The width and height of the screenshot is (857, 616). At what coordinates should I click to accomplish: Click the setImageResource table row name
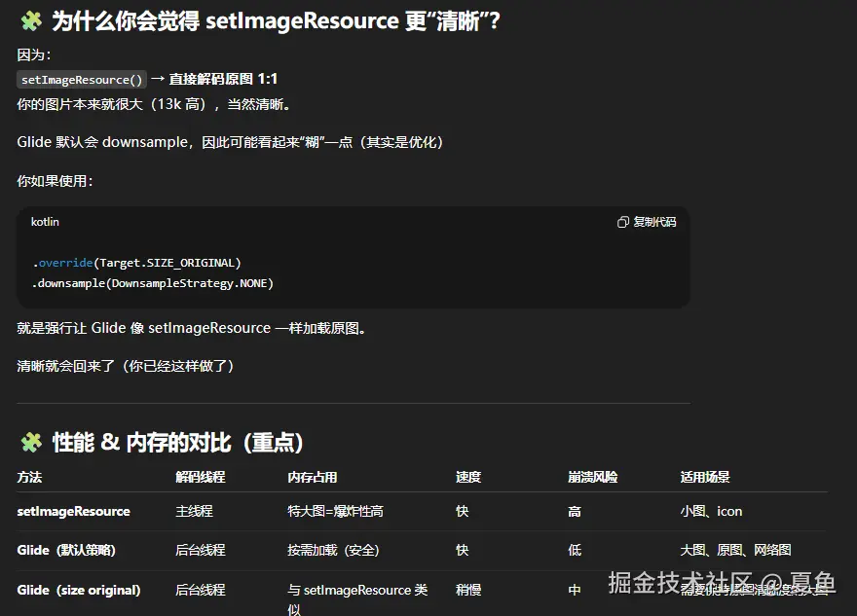click(74, 511)
